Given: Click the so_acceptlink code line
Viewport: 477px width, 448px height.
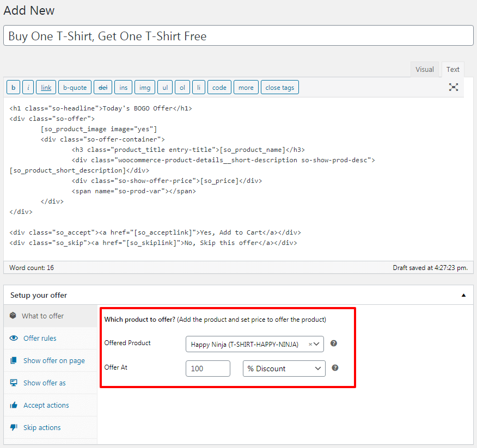Looking at the screenshot, I should [155, 232].
